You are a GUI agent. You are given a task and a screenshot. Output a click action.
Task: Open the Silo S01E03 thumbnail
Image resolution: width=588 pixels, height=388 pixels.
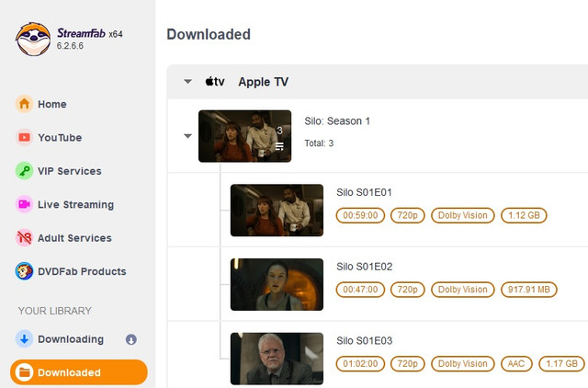[277, 358]
